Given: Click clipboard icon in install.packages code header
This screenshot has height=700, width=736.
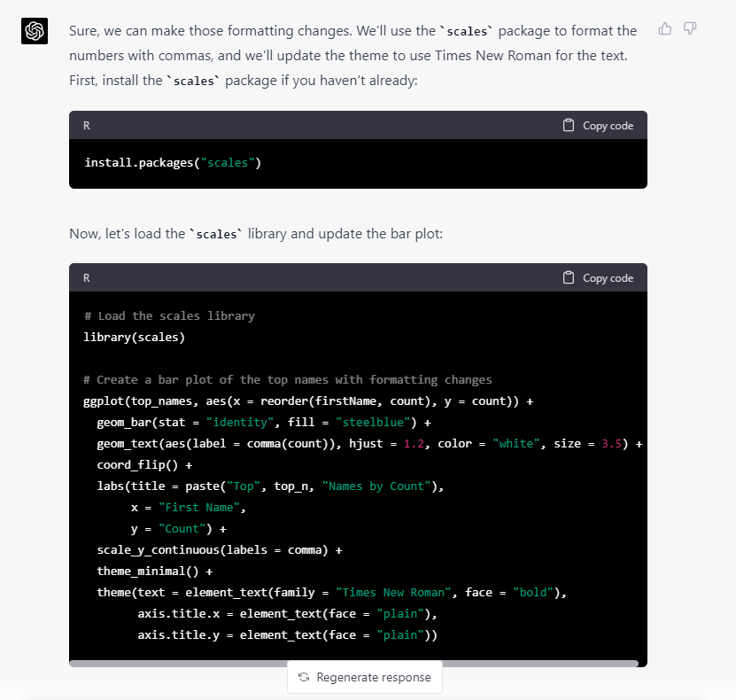Looking at the screenshot, I should [569, 125].
